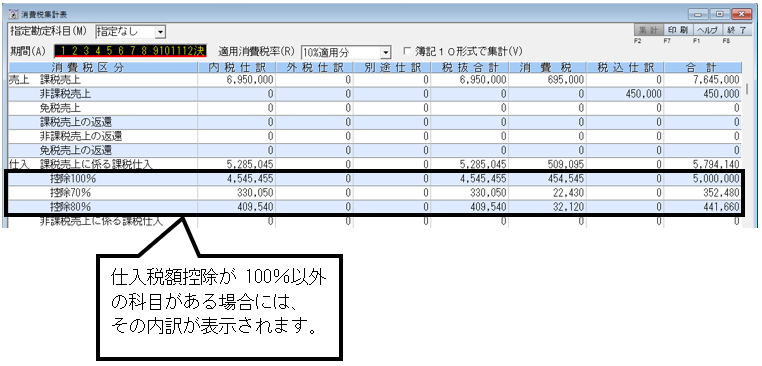Click the 印刷 button
The width and height of the screenshot is (762, 366).
pyautogui.click(x=677, y=29)
